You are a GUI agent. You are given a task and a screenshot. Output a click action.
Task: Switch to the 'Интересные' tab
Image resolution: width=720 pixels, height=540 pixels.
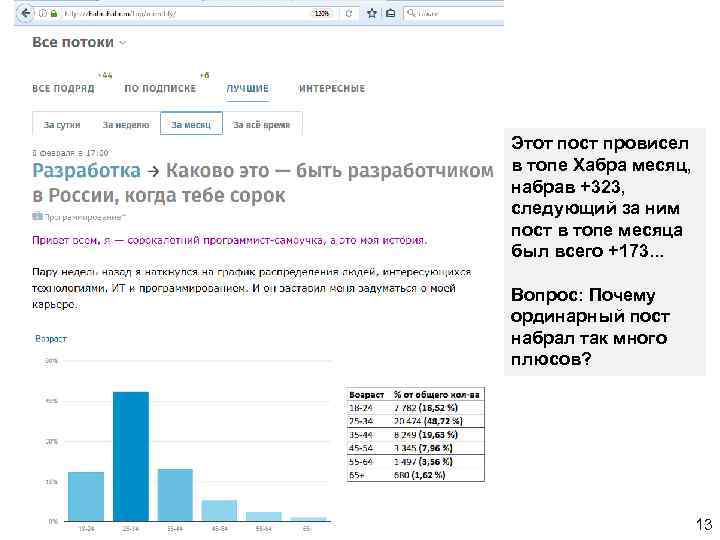point(332,89)
